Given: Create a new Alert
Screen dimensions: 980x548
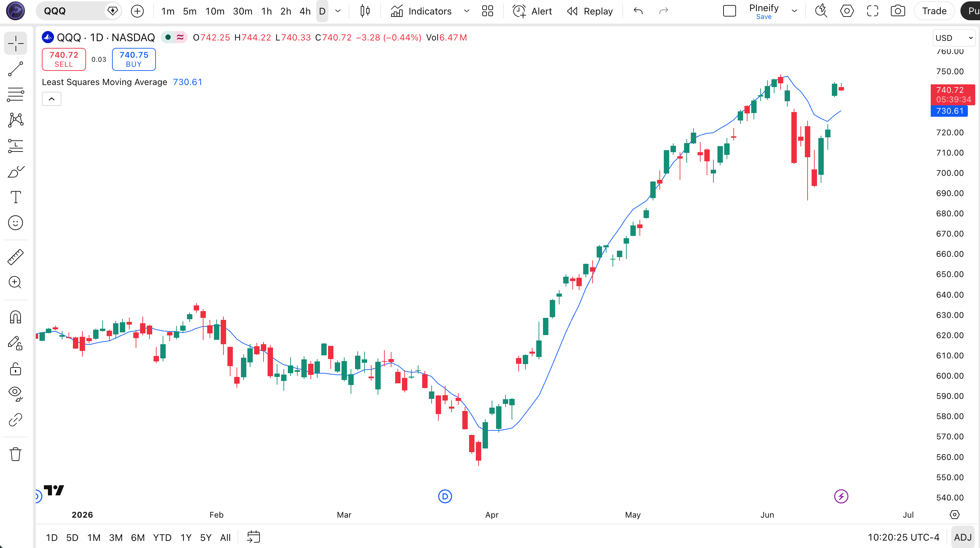Looking at the screenshot, I should (532, 11).
